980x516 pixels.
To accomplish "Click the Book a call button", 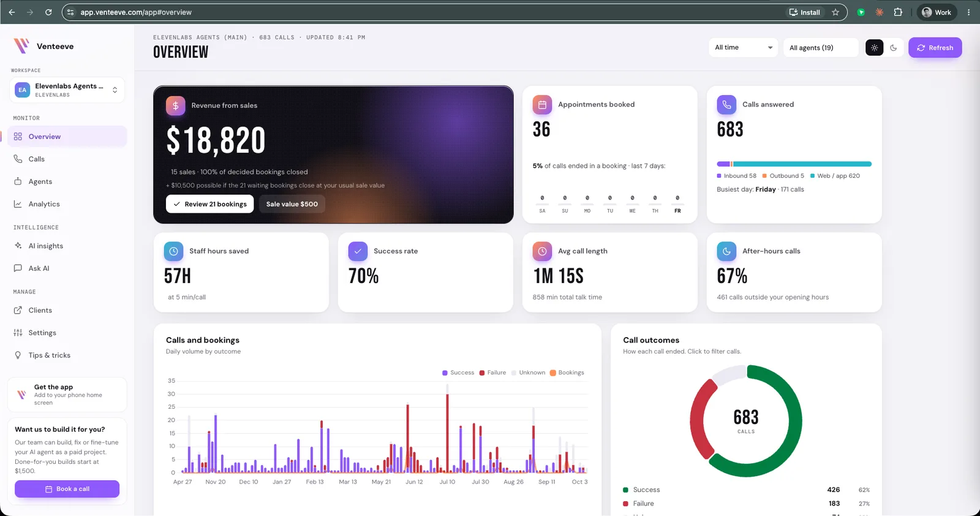I will pos(67,489).
